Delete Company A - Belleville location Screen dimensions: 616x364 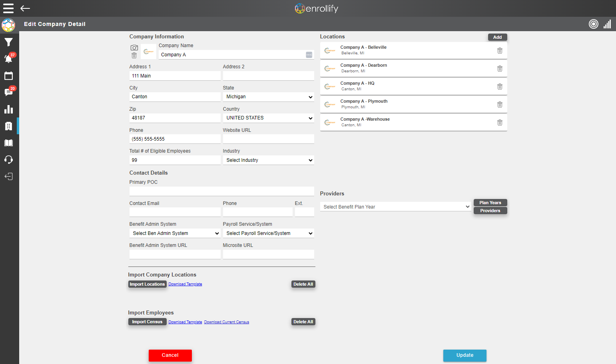(x=500, y=50)
